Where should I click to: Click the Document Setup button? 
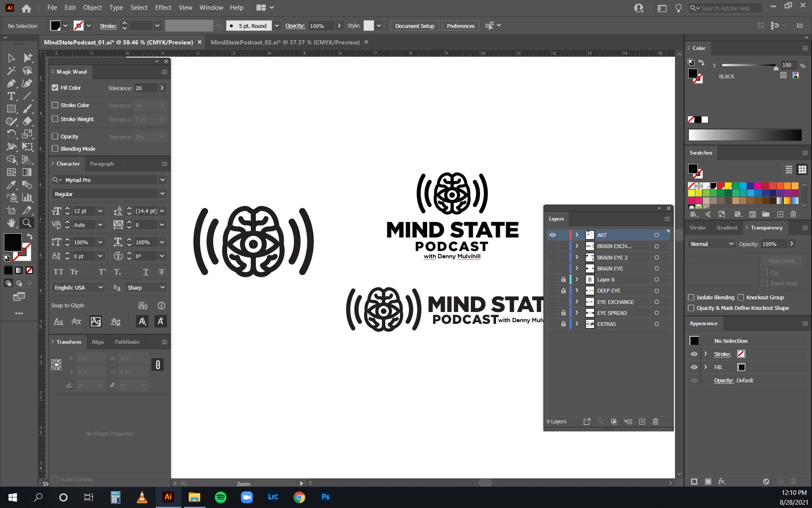coord(414,26)
